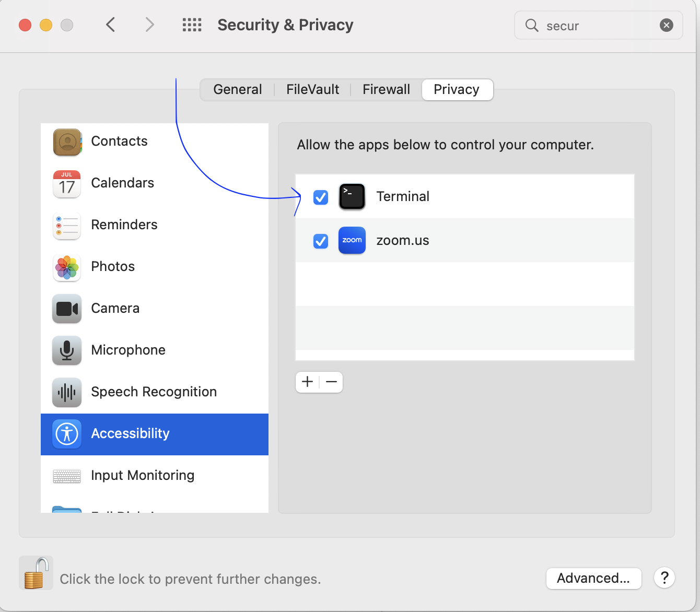The image size is (700, 612).
Task: Switch to the General tab
Action: coord(238,90)
